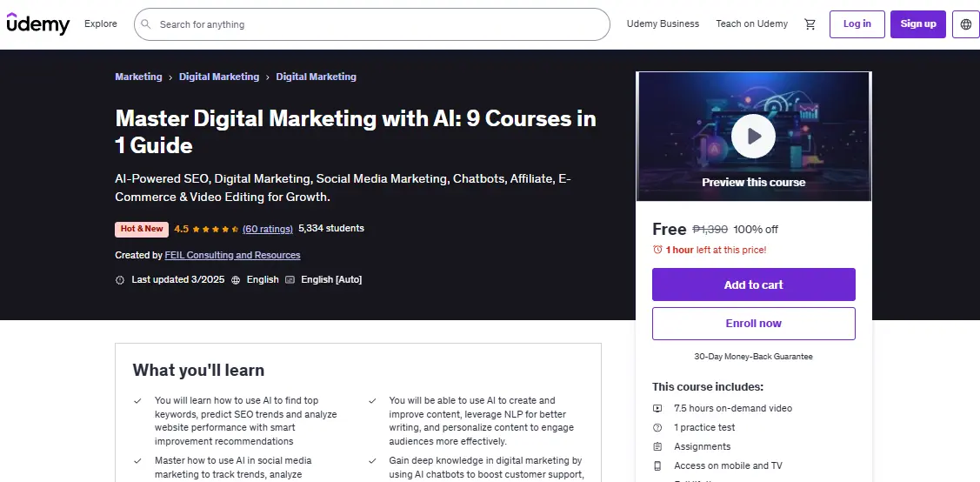Click the Access on mobile and TV text
Viewport: 980px width, 482px height.
click(x=728, y=465)
